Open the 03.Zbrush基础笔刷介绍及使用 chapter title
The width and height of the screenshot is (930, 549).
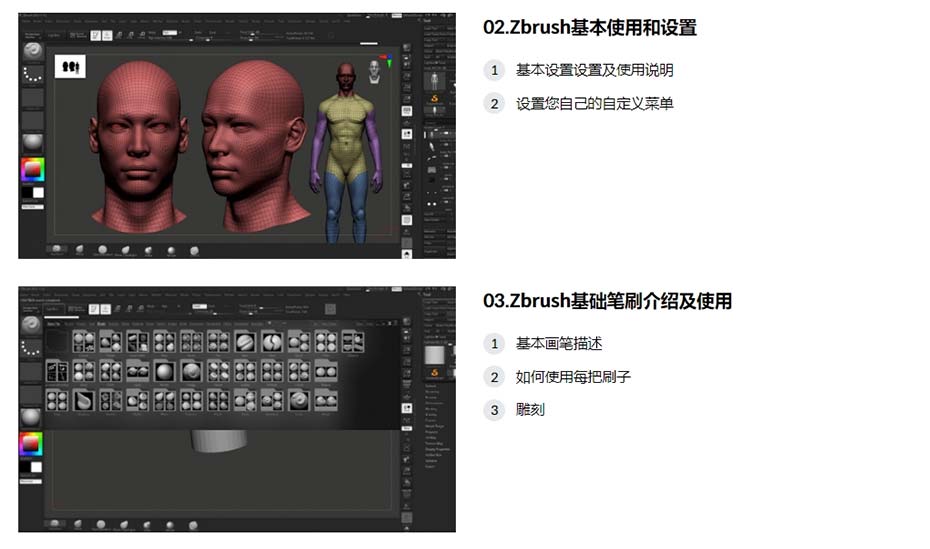607,301
